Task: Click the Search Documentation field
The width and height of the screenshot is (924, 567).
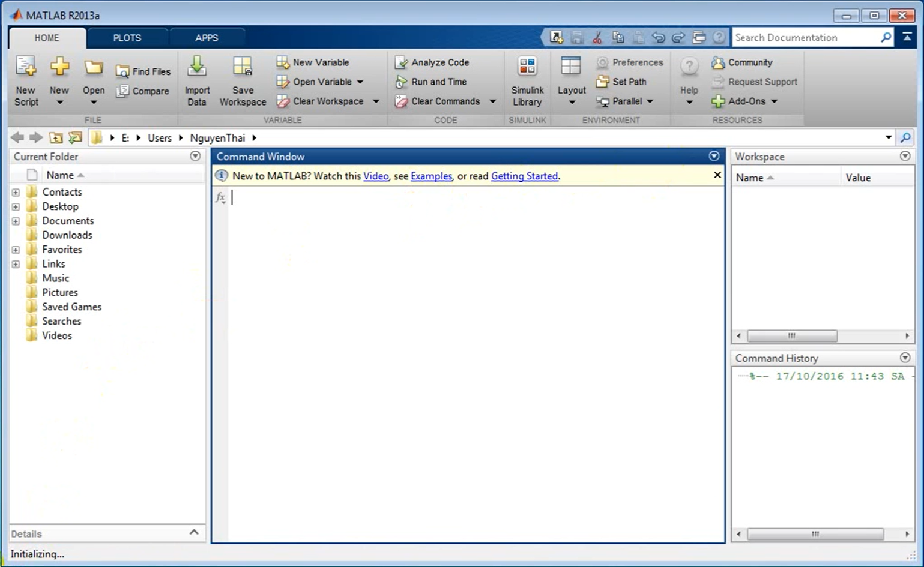Action: click(x=805, y=38)
